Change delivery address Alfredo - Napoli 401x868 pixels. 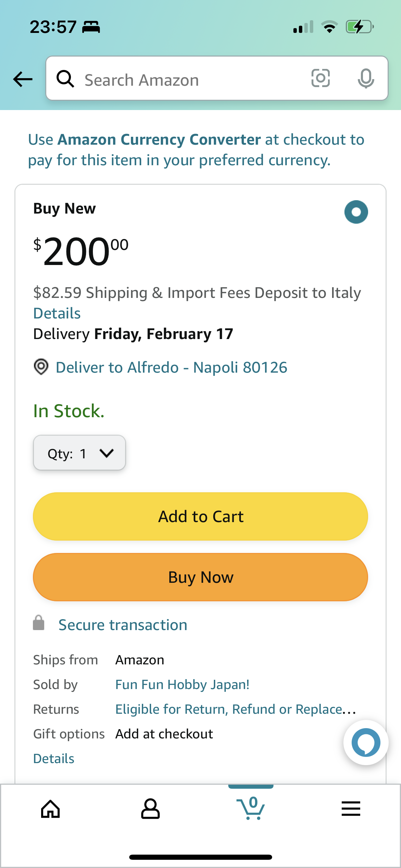(171, 367)
